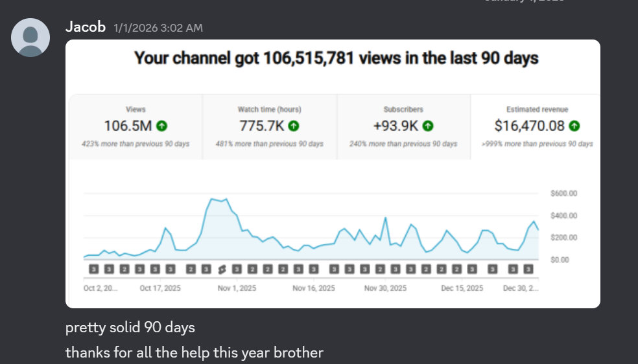Click the message 'pretty solid 90 days'
The image size is (638, 364).
(130, 328)
